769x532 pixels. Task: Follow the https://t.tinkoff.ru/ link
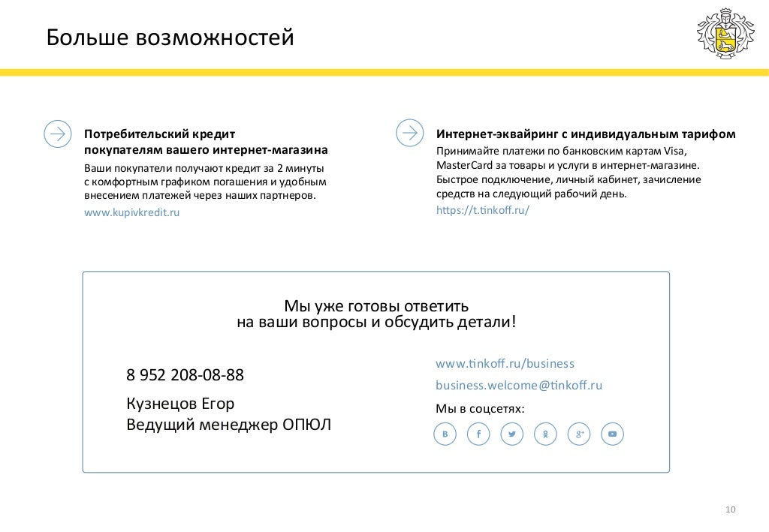point(483,210)
